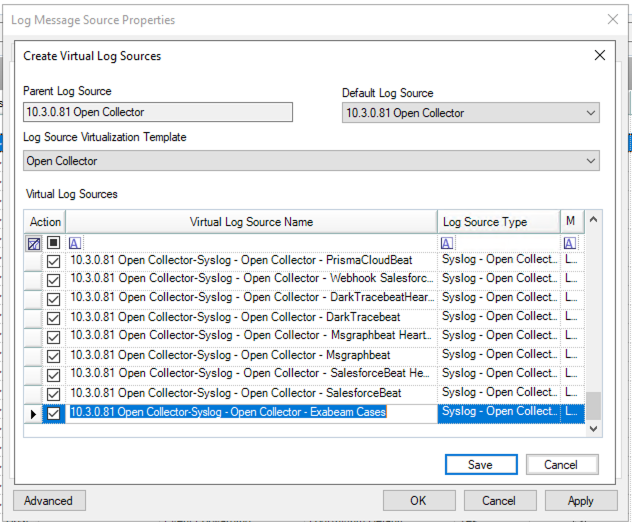632x522 pixels.
Task: Toggle the DarkTracebeat log source checkbox
Action: [54, 317]
